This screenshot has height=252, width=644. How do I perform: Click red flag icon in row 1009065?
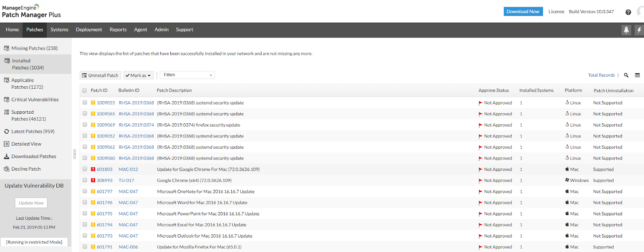[x=481, y=114]
